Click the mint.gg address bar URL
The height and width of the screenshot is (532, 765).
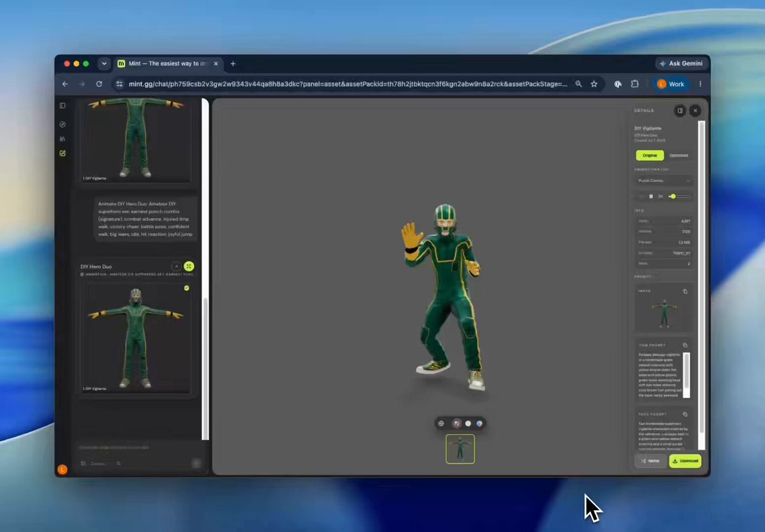click(x=348, y=84)
